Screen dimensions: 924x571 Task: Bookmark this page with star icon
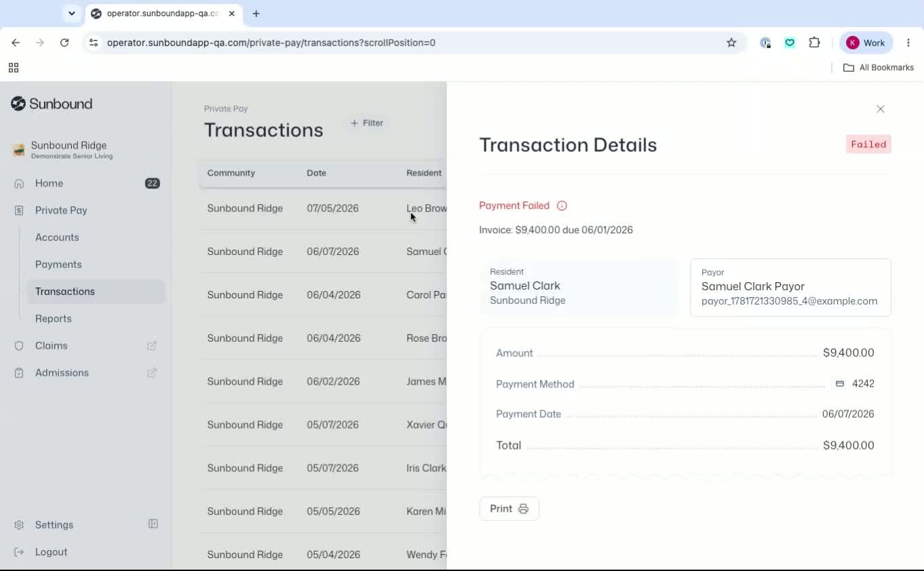click(731, 43)
